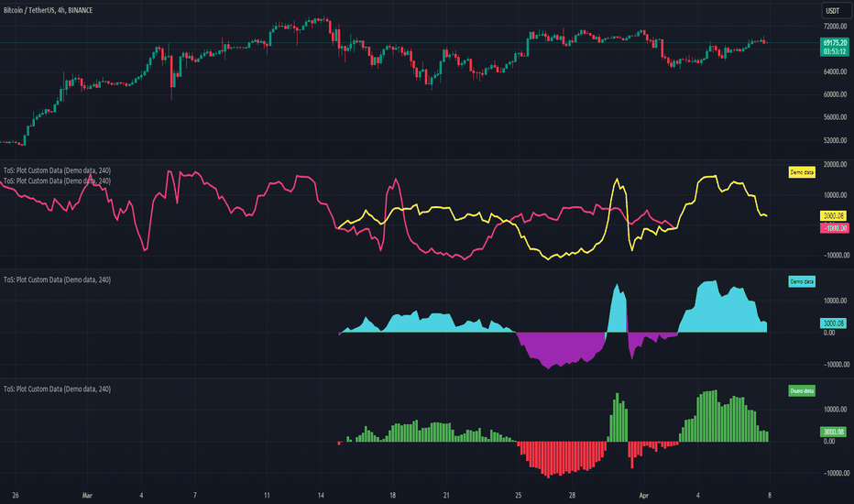This screenshot has width=854, height=504.
Task: Select the histogram pane's ToS: Plot Custom Data legend
Action: click(x=57, y=389)
